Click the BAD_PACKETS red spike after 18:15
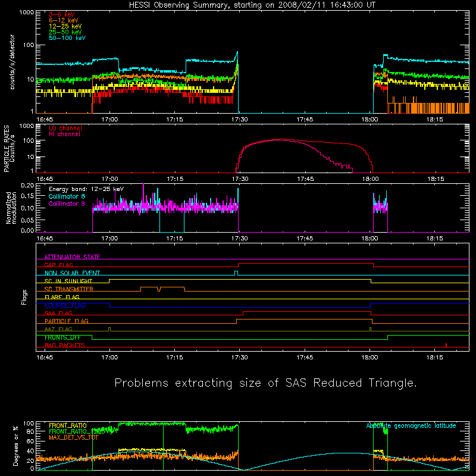 coord(446,345)
